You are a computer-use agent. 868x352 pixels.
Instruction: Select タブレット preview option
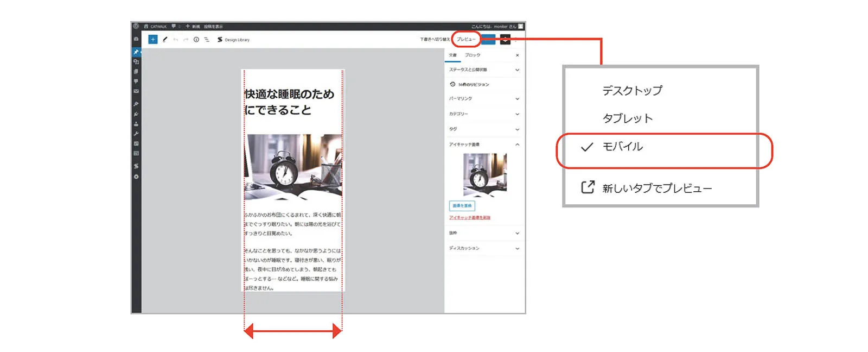pyautogui.click(x=627, y=118)
